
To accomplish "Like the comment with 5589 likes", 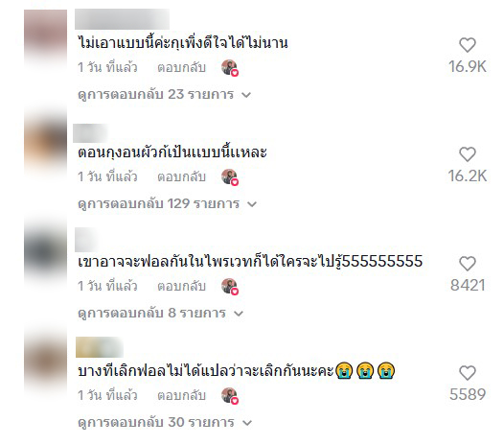I will pos(467,373).
